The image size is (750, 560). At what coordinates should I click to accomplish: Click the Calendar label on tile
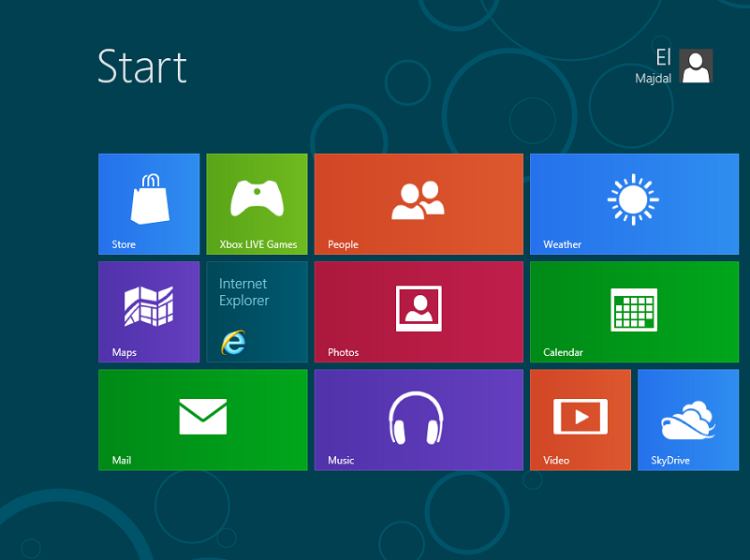(x=563, y=352)
